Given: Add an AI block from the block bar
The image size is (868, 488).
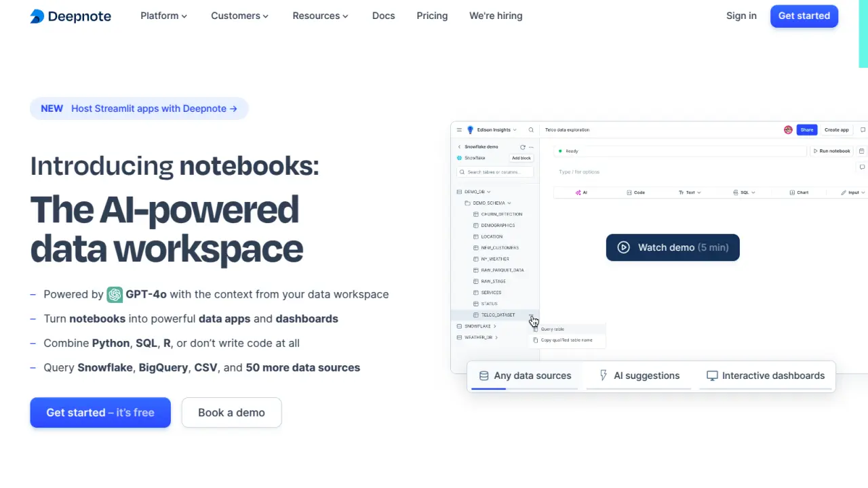Looking at the screenshot, I should [x=581, y=192].
